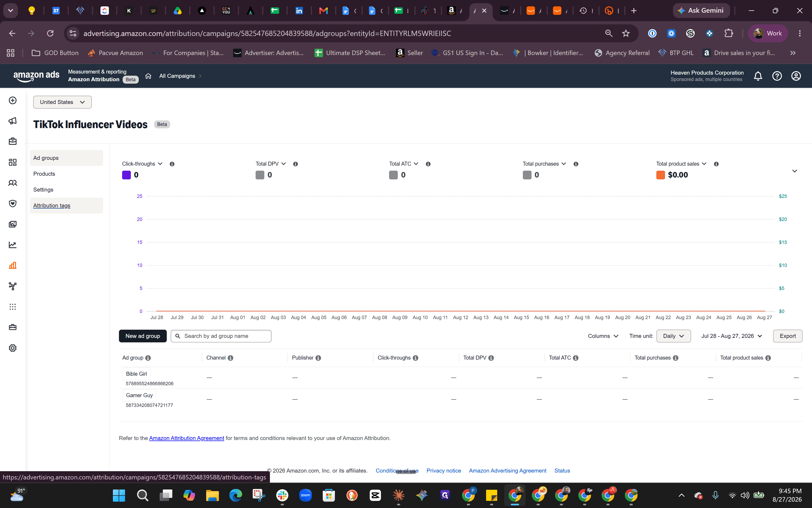812x508 pixels.
Task: Open the orange bar chart measurement icon
Action: [13, 265]
